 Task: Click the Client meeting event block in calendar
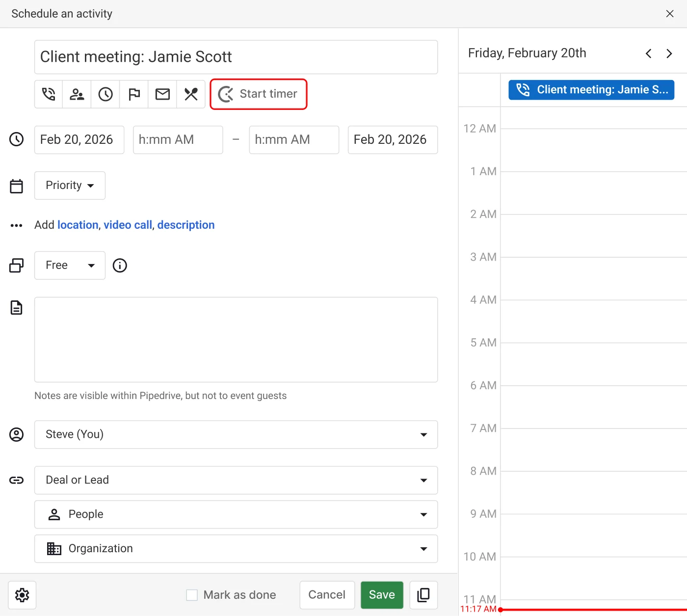pos(591,90)
